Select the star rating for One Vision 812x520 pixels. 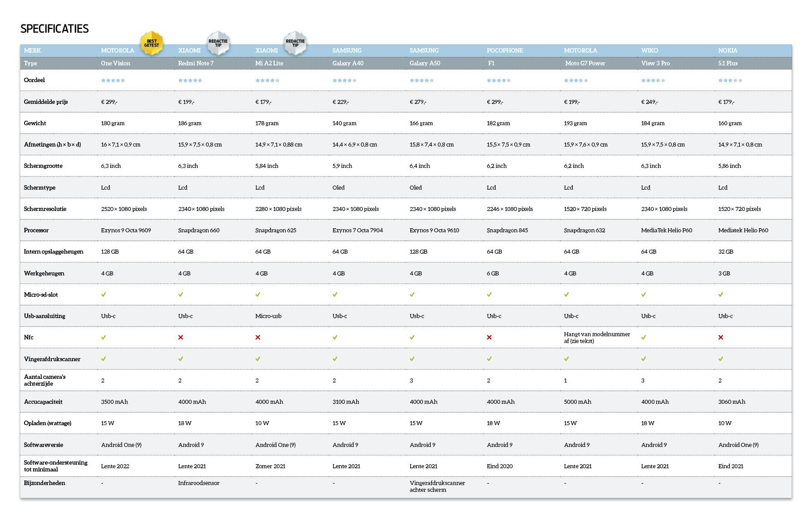pyautogui.click(x=113, y=80)
